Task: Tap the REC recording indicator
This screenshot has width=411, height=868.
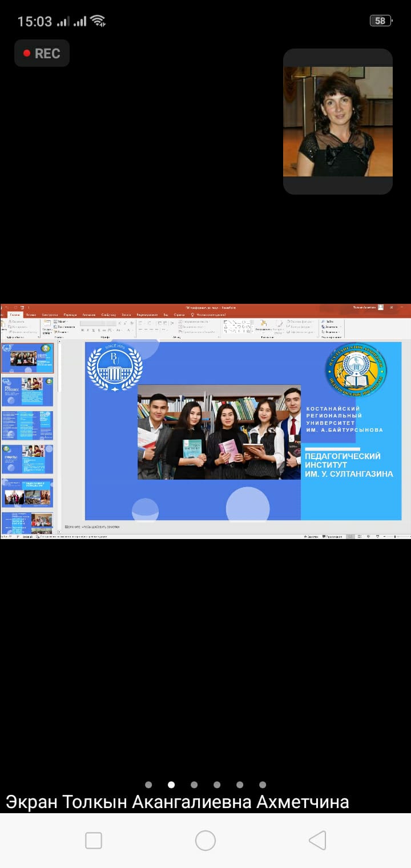Action: point(42,53)
